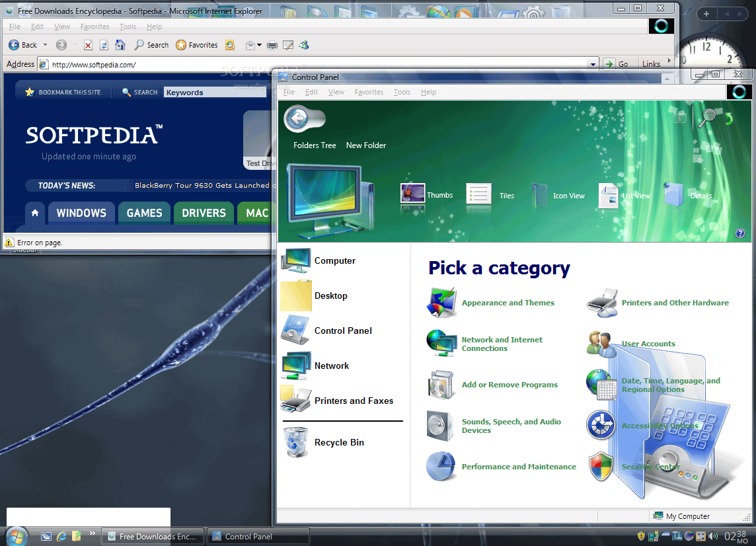
Task: Open Performance and Maintenance category
Action: click(x=502, y=467)
